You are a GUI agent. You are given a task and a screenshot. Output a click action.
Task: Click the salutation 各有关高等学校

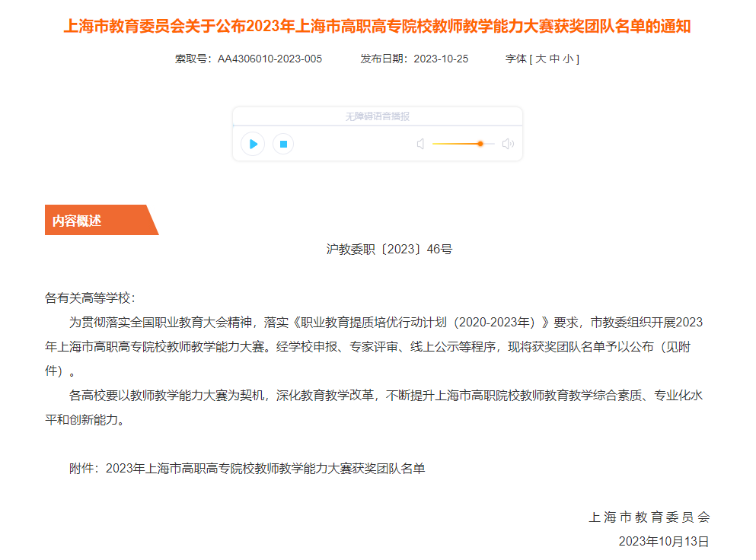[x=90, y=297]
